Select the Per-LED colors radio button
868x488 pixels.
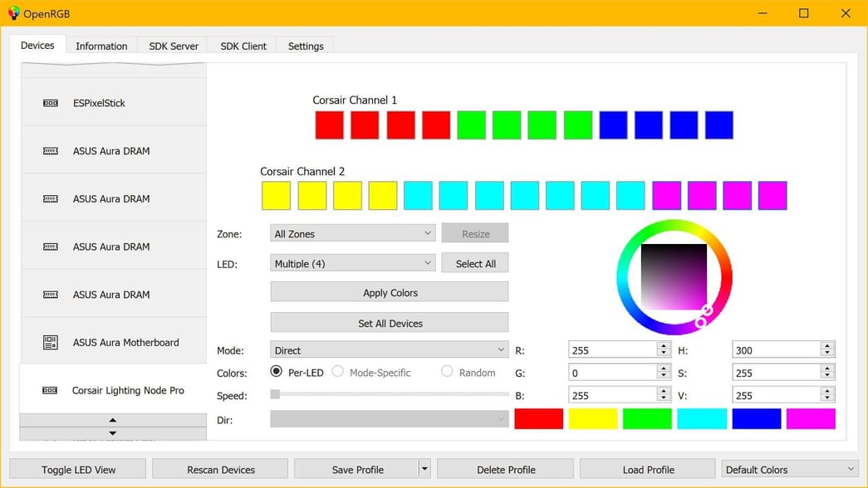pyautogui.click(x=277, y=372)
